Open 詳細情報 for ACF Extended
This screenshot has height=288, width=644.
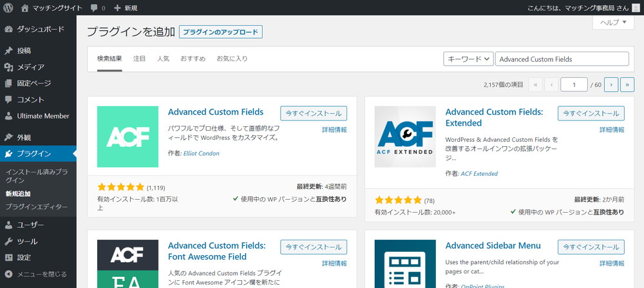(612, 130)
